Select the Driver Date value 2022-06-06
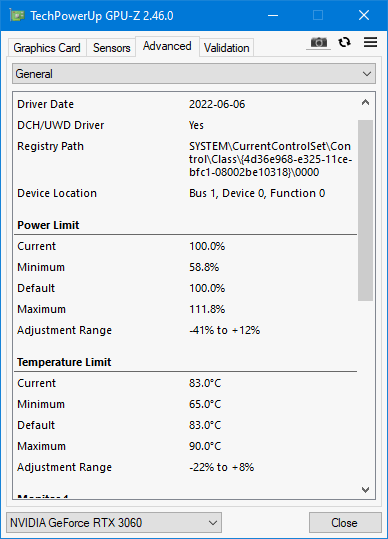Screen dimensions: 388x539 tap(217, 104)
